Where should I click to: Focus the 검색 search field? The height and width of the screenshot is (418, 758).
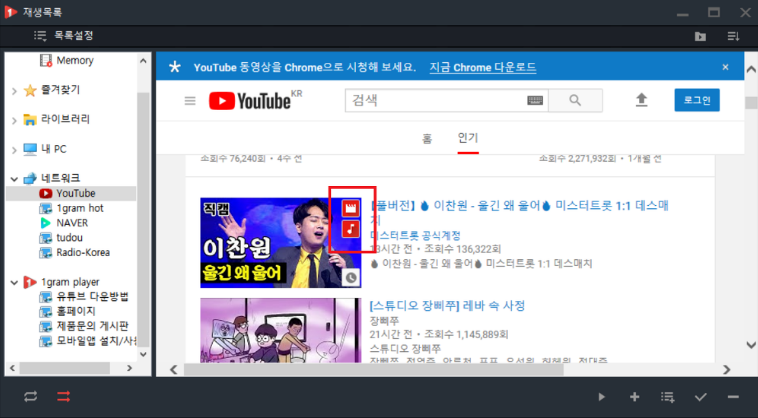pyautogui.click(x=436, y=101)
